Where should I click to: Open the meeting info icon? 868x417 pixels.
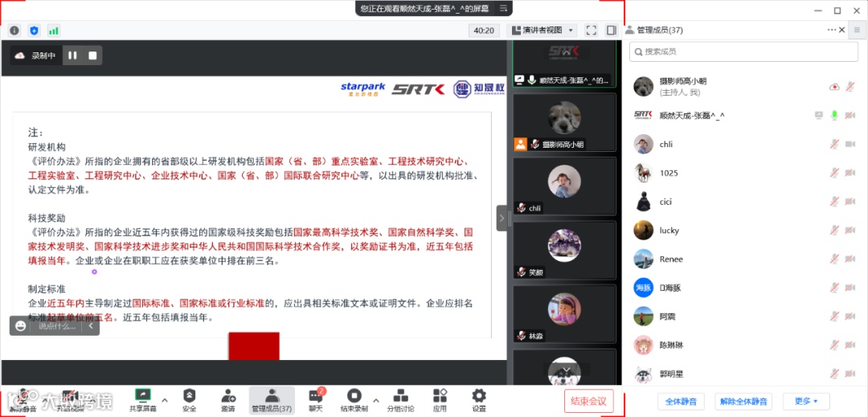(14, 31)
